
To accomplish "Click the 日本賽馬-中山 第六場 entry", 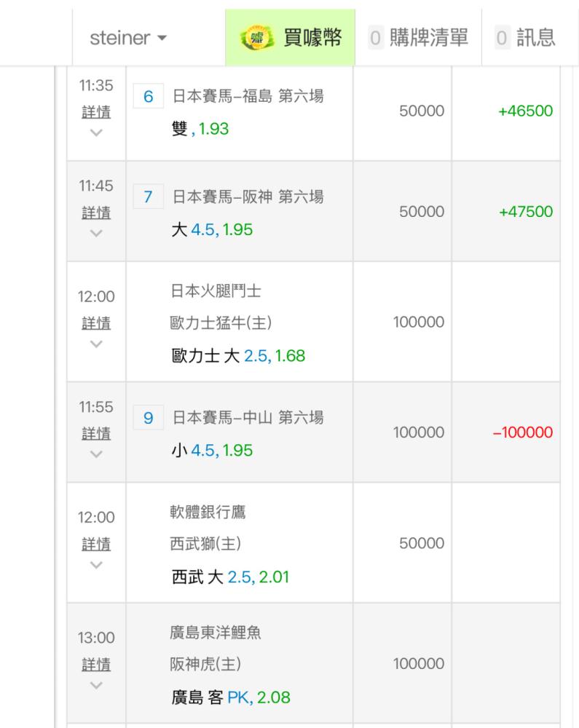I will (248, 418).
